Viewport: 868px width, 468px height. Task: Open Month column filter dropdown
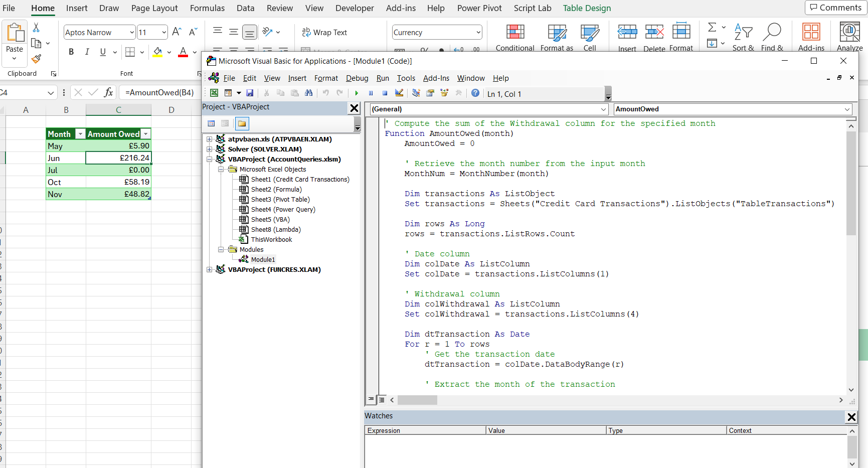[80, 134]
